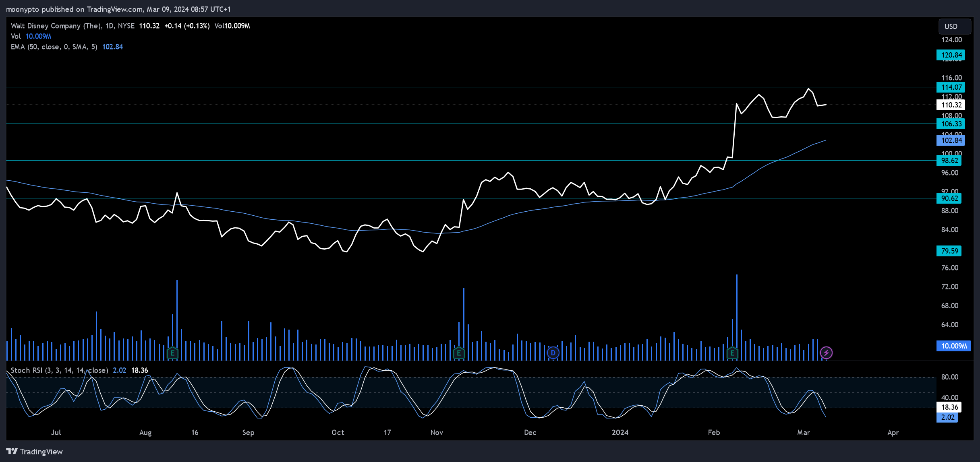Screen dimensions: 980x462
Task: Click the 84.00 price axis label
Action: point(950,230)
